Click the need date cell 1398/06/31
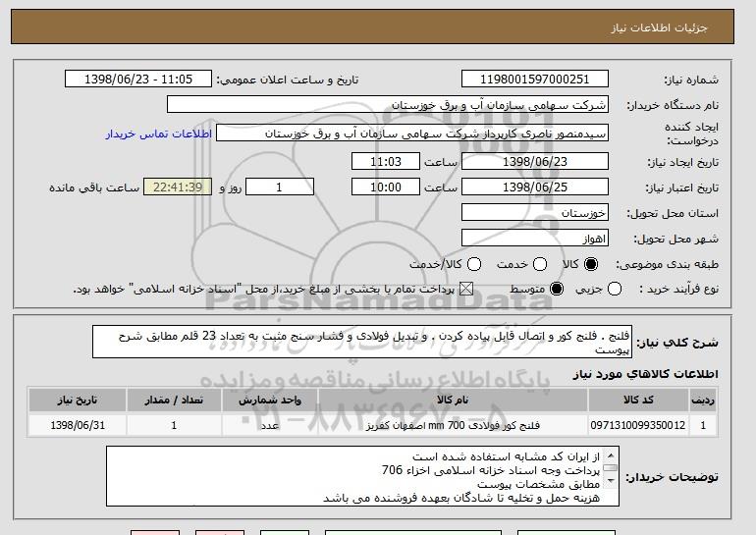 (x=78, y=425)
